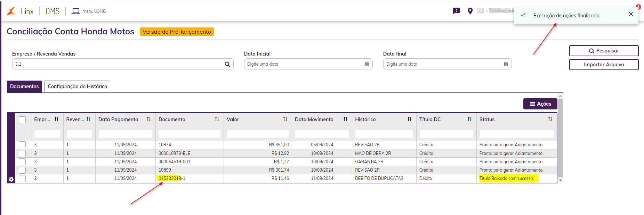The width and height of the screenshot is (644, 215).
Task: Dismiss the 'Execução de ações finalizado' notification
Action: [x=631, y=14]
